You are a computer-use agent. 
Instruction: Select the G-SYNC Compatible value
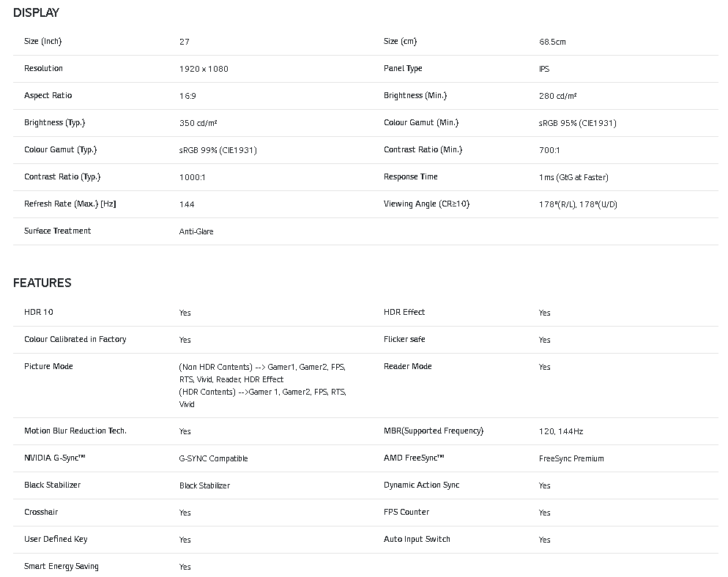tap(213, 458)
